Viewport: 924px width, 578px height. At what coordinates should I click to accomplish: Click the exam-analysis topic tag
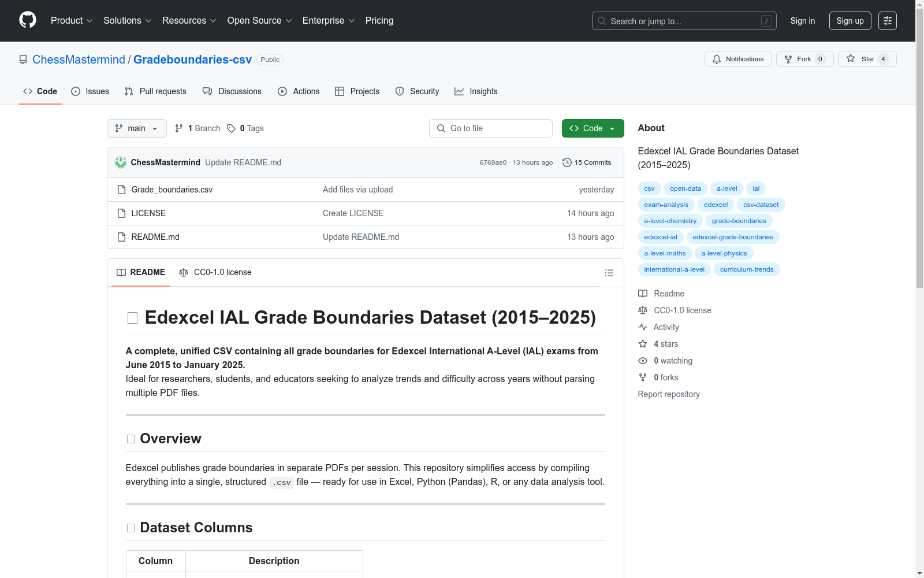tap(666, 205)
